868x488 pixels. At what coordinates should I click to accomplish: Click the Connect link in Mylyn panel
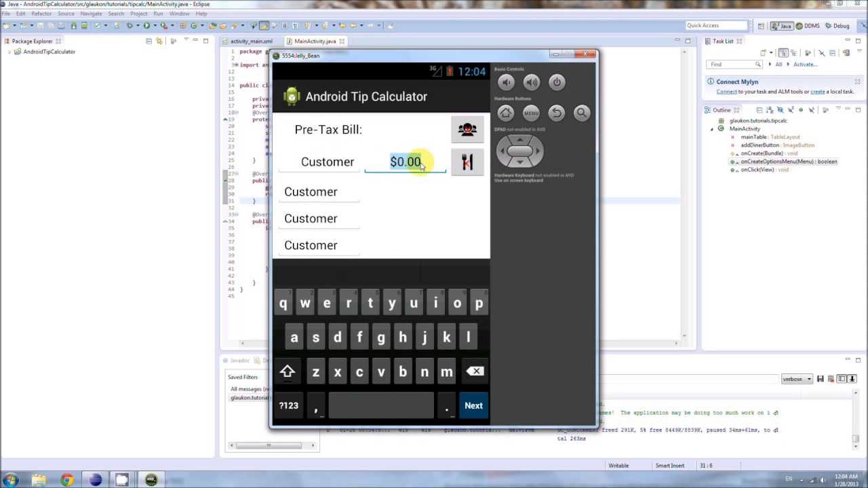click(x=726, y=91)
